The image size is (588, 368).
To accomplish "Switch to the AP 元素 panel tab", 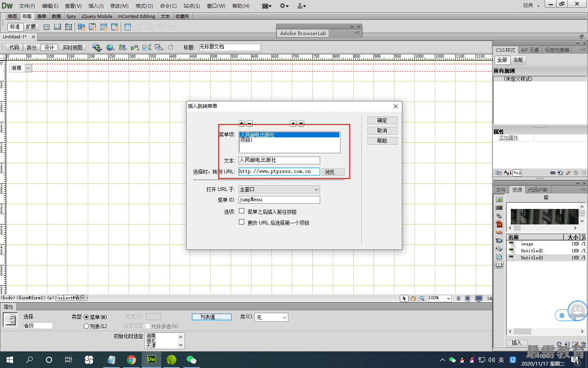I will click(530, 50).
